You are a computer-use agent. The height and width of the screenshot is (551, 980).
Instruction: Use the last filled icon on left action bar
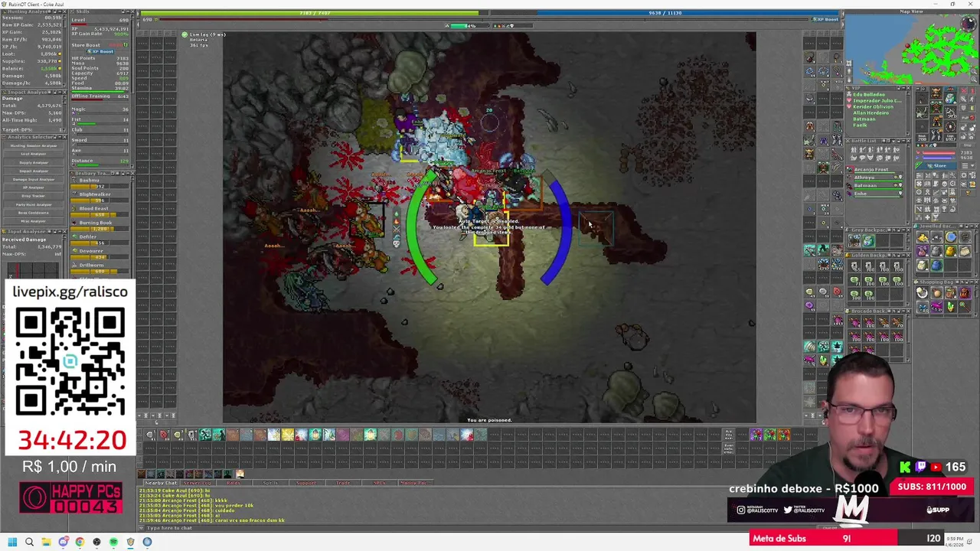coord(480,435)
